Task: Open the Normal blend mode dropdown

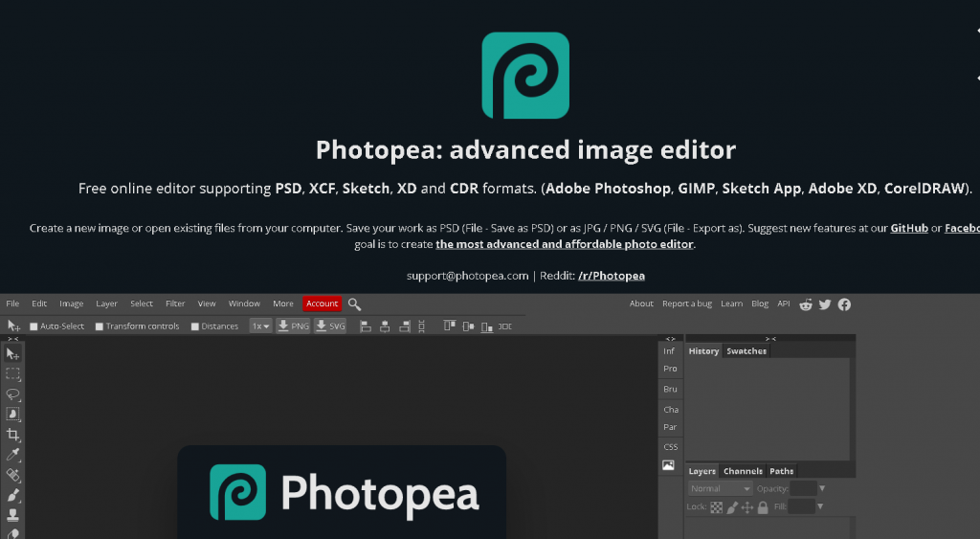Action: [720, 488]
